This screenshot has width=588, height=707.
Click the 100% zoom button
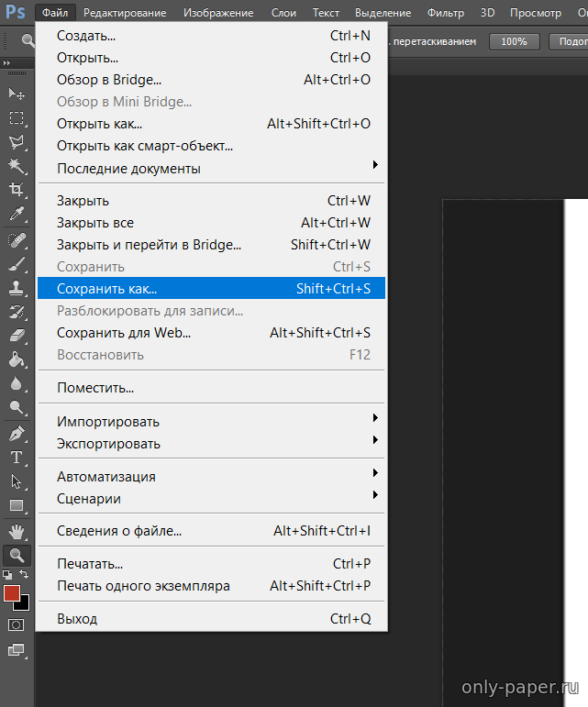(x=514, y=41)
